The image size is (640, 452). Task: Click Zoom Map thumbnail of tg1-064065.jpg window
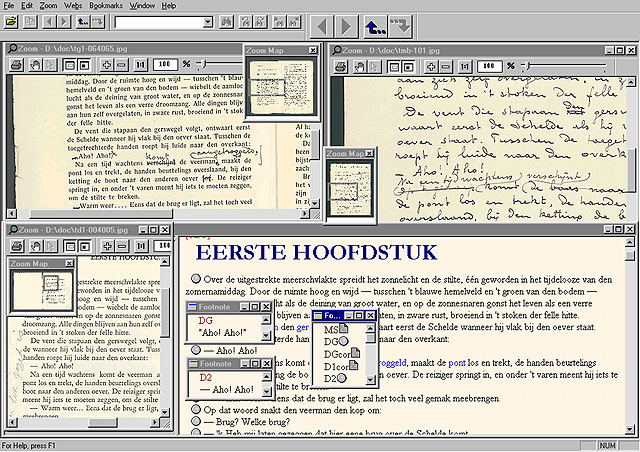282,87
